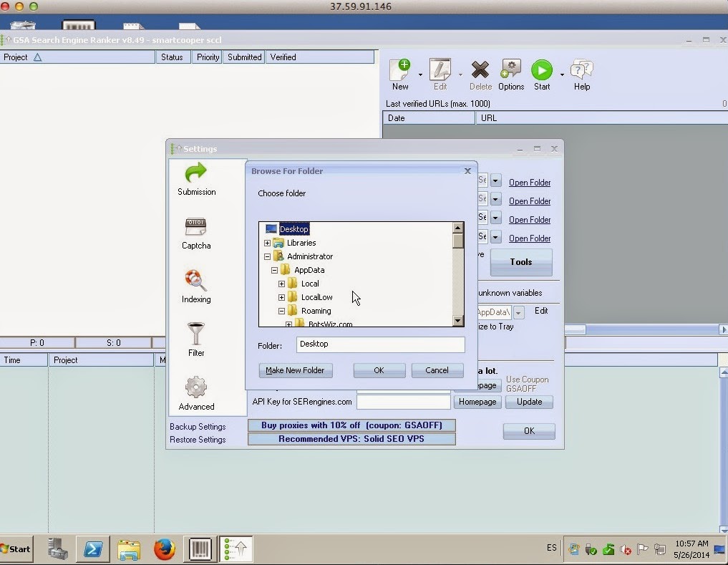The image size is (728, 565).
Task: Click Buy proxies with 10% off banner
Action: click(x=351, y=425)
